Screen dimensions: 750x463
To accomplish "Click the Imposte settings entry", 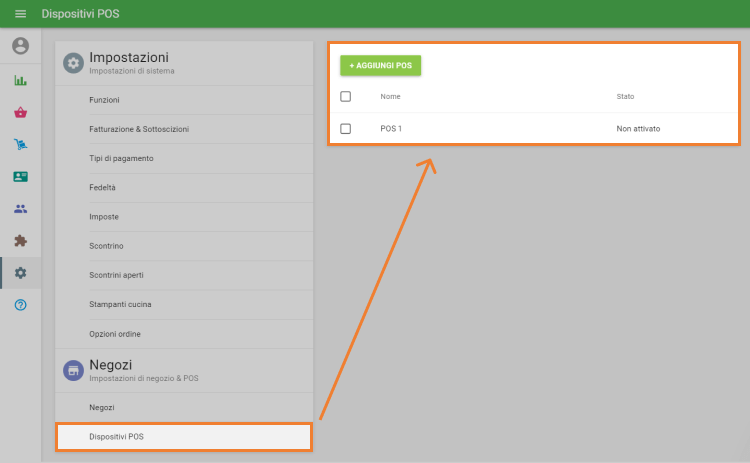I will 104,216.
